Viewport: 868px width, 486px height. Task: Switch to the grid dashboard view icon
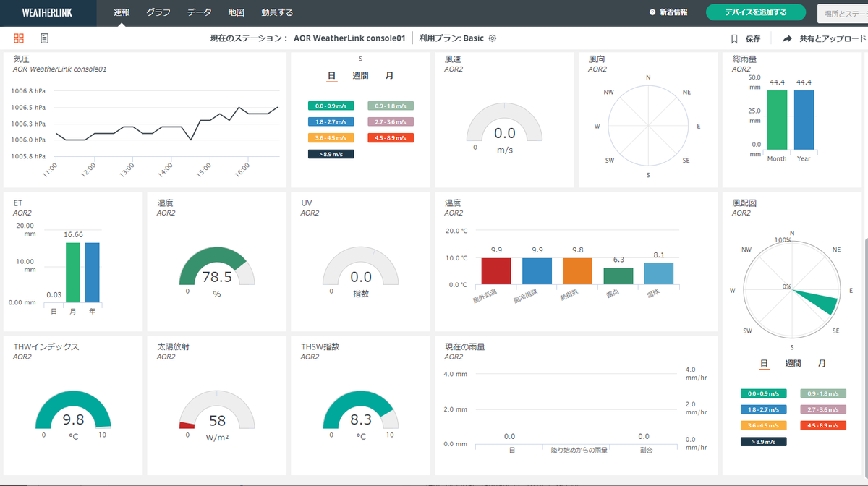[x=19, y=38]
